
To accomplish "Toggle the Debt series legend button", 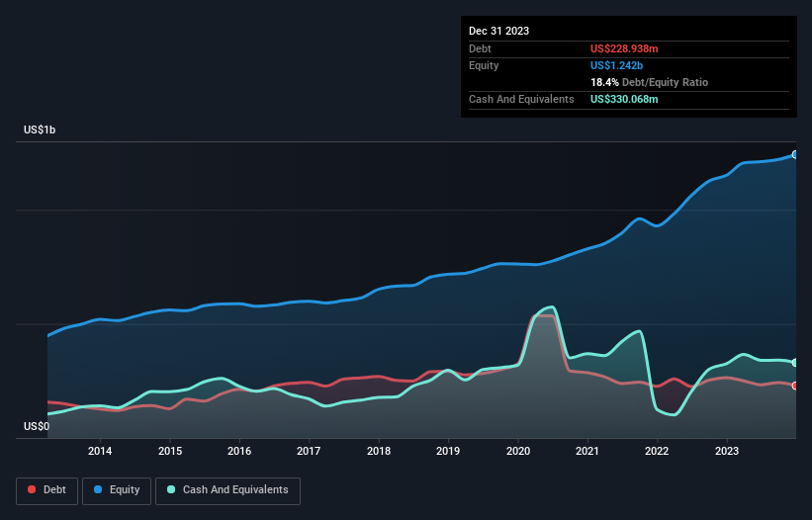I will [x=47, y=490].
